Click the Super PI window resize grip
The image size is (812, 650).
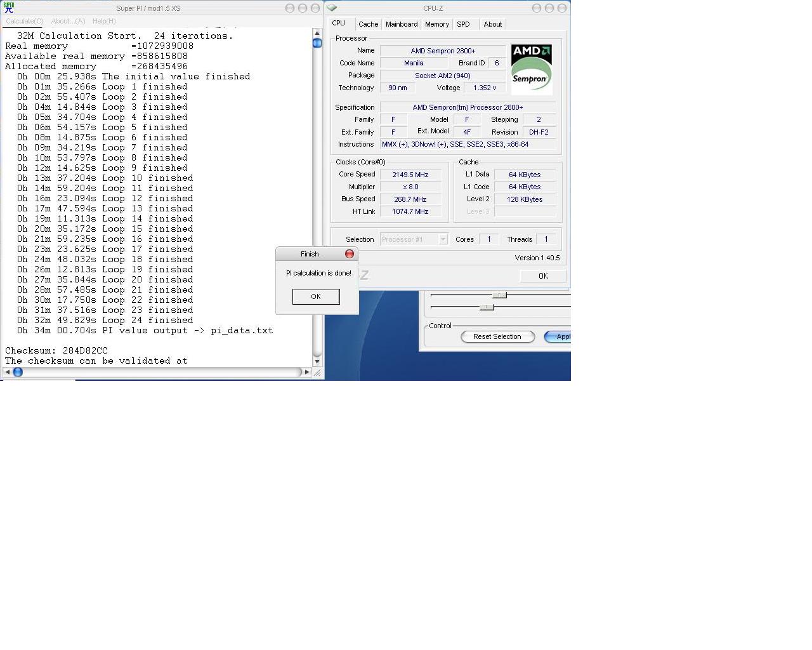pyautogui.click(x=318, y=373)
